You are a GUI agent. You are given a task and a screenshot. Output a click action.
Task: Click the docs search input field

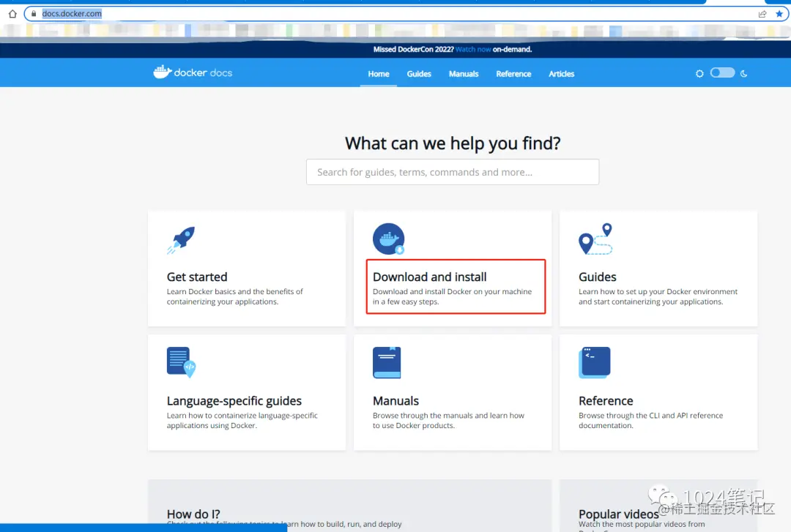453,172
